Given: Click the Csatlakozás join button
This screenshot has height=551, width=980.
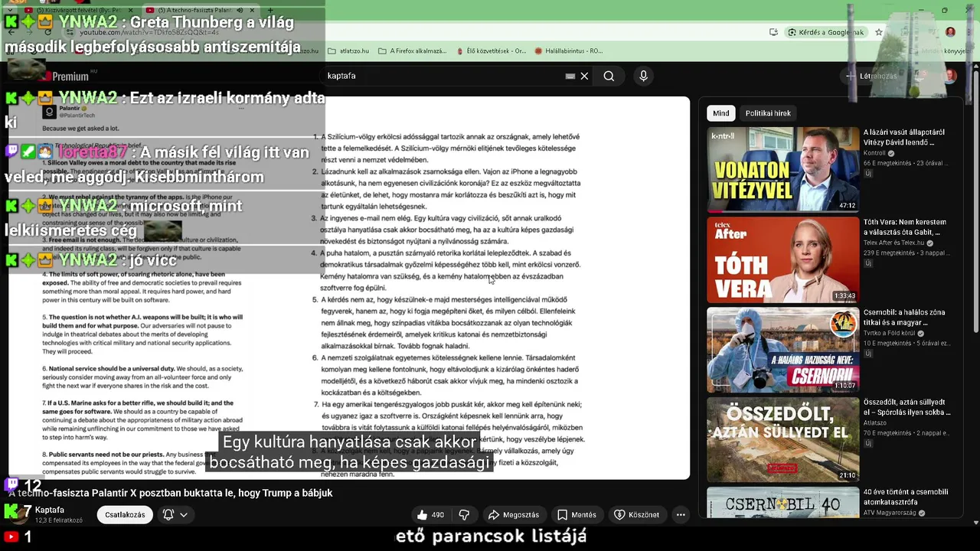Looking at the screenshot, I should coord(125,515).
